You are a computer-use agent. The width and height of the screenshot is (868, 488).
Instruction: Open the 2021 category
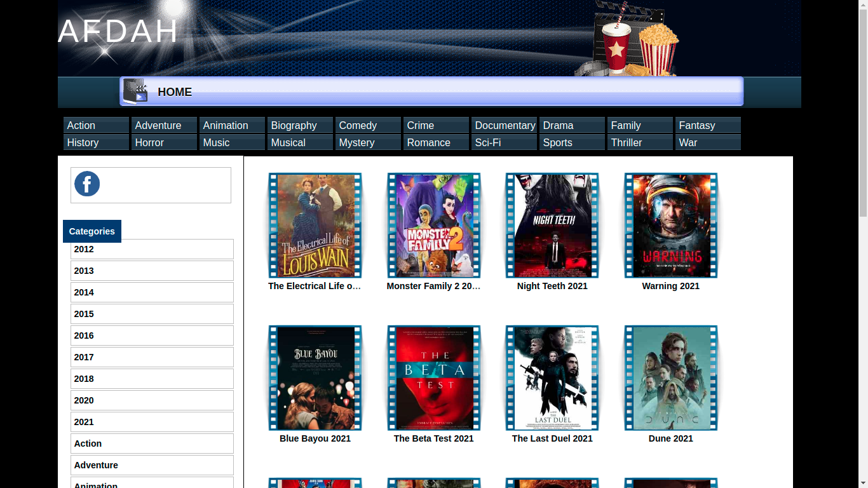click(x=152, y=422)
